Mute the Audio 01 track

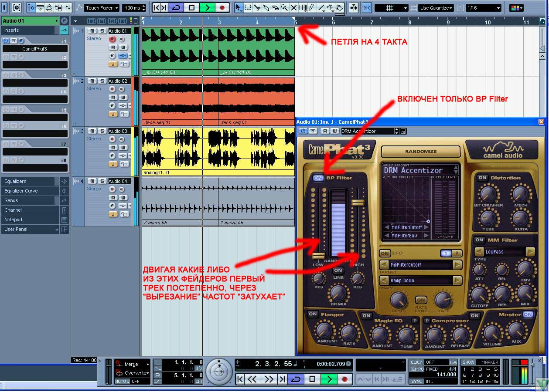click(92, 31)
